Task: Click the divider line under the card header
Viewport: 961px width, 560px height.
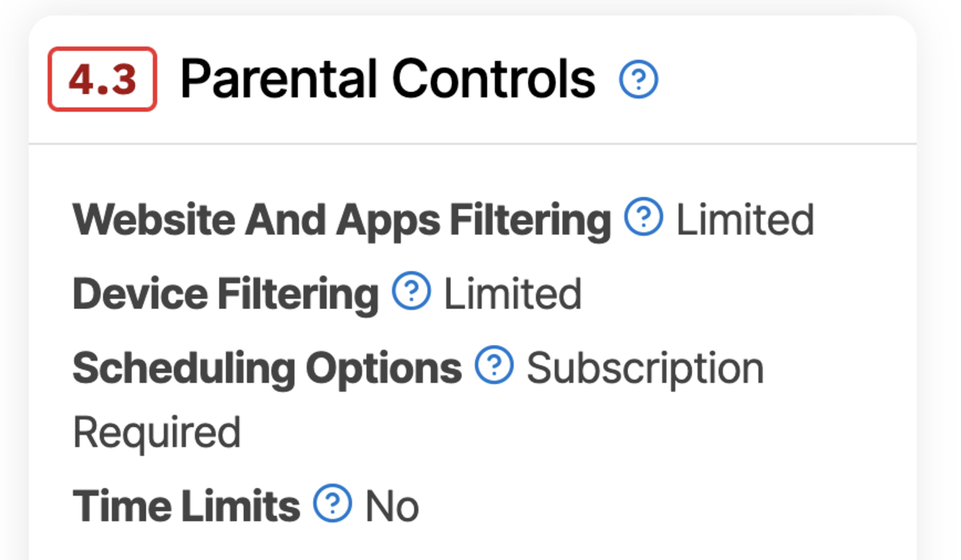Action: click(472, 144)
